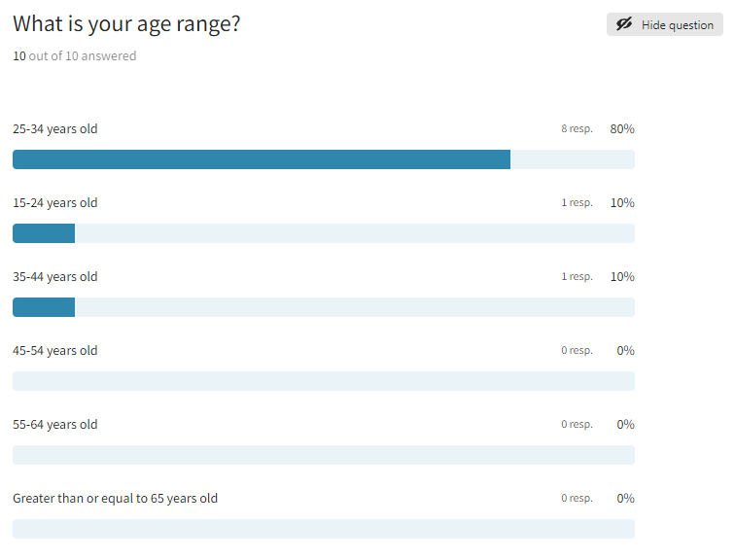The height and width of the screenshot is (560, 735).
Task: Select the "55-64 years old" label
Action: (55, 425)
